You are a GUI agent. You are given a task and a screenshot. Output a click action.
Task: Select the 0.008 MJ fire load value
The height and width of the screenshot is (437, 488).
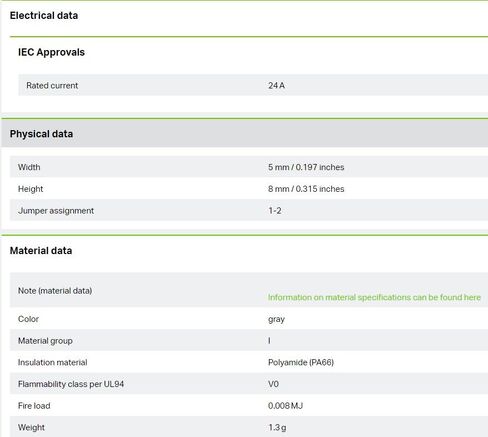[x=285, y=406]
